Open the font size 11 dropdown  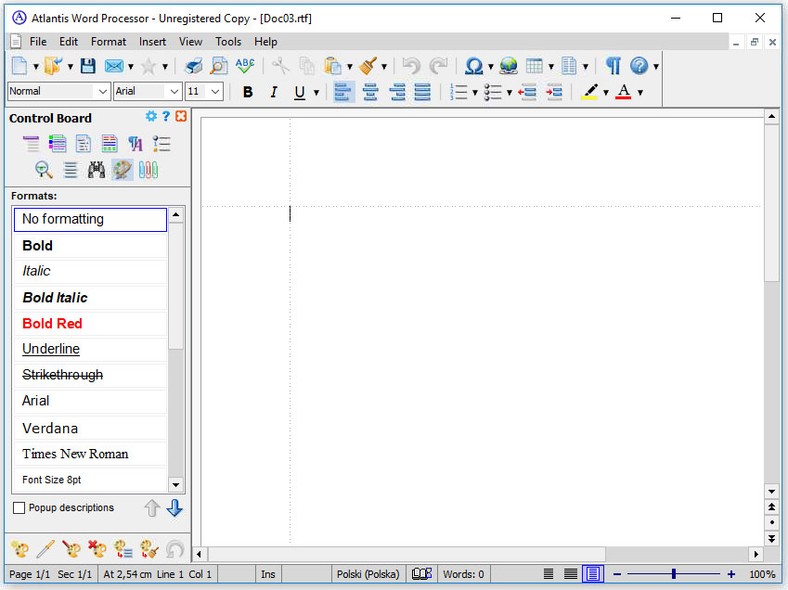click(x=215, y=92)
